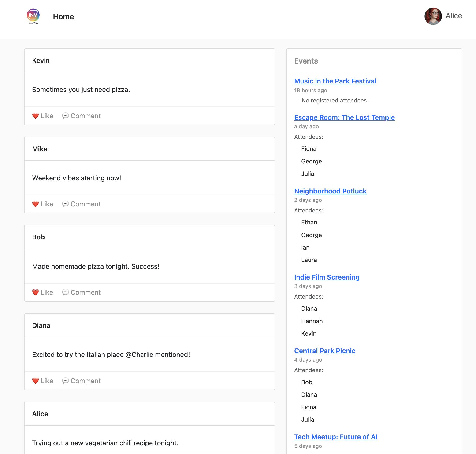476x454 pixels.
Task: Open the Central Park Picnic event
Action: tap(325, 351)
